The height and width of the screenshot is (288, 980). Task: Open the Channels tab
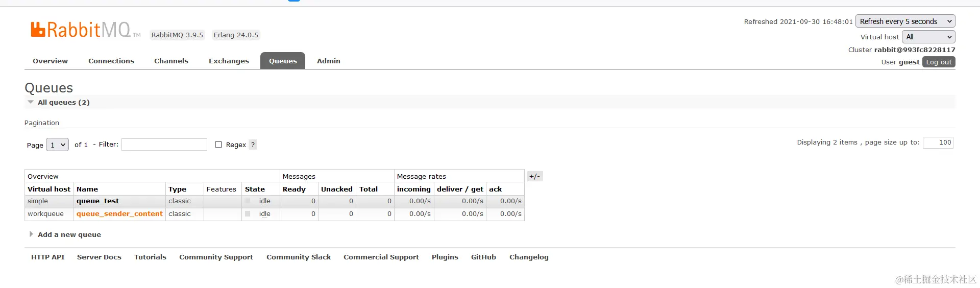click(x=171, y=61)
